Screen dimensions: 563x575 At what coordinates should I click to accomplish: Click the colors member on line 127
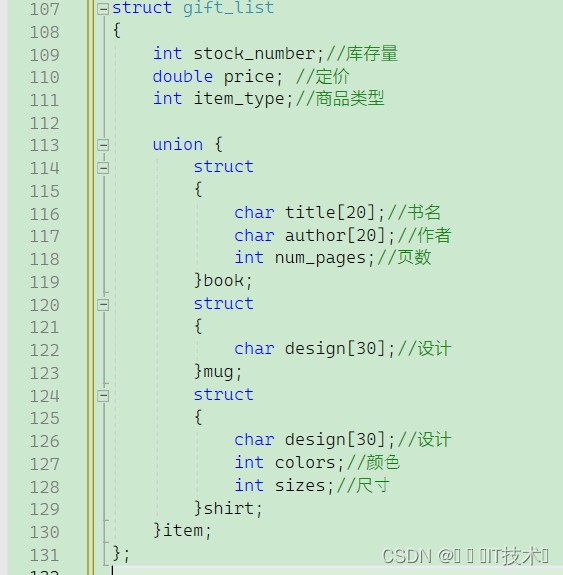305,463
